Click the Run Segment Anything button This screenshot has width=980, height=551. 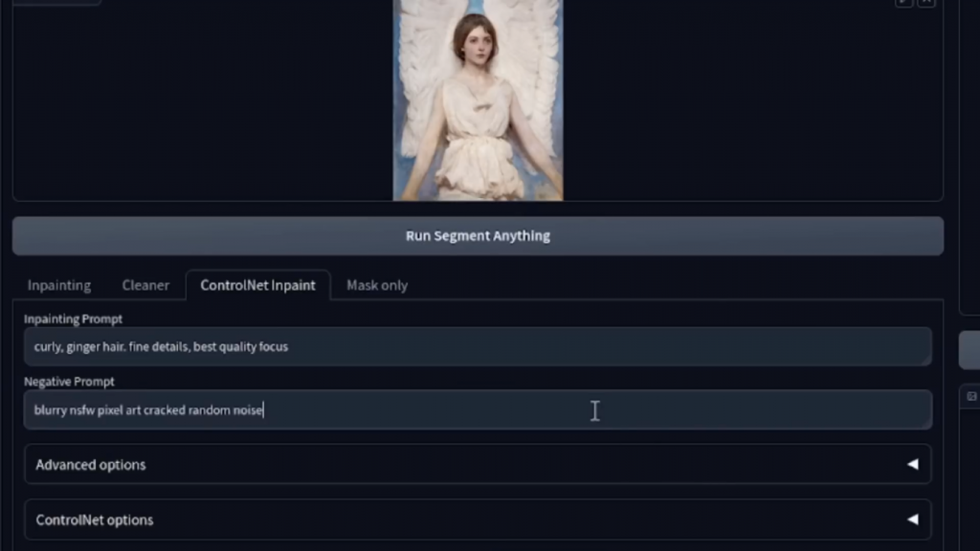pos(478,236)
